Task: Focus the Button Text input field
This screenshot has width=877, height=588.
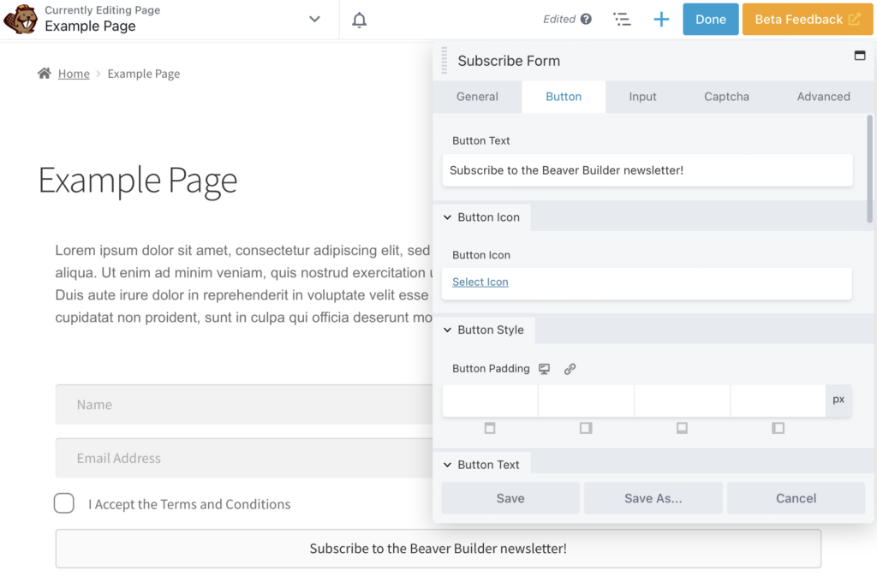Action: [647, 170]
